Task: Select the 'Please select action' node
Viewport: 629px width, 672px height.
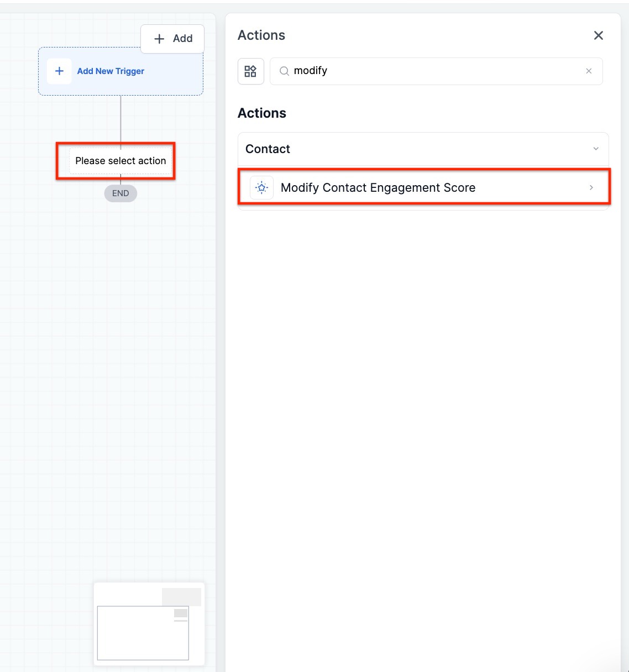Action: pyautogui.click(x=120, y=161)
